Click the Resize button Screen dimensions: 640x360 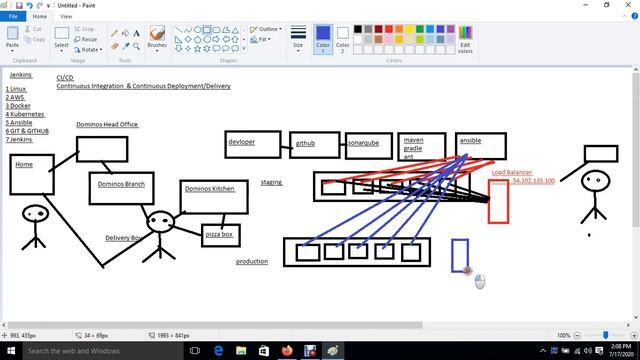tap(86, 39)
